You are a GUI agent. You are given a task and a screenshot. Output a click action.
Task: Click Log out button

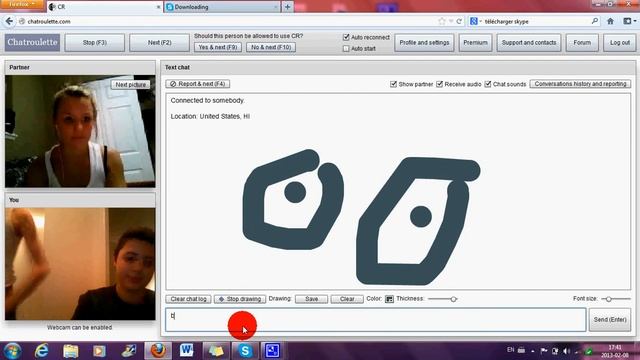pyautogui.click(x=620, y=42)
